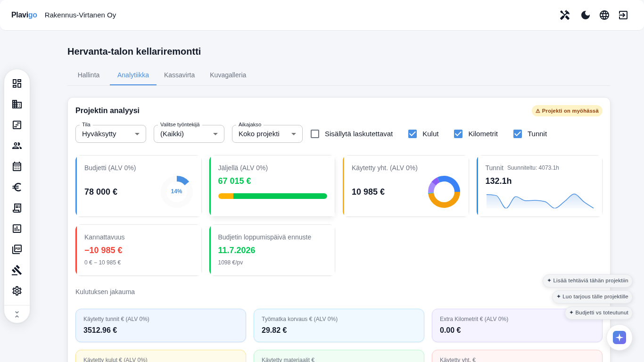Click the 132.1h hours value

[x=499, y=181]
